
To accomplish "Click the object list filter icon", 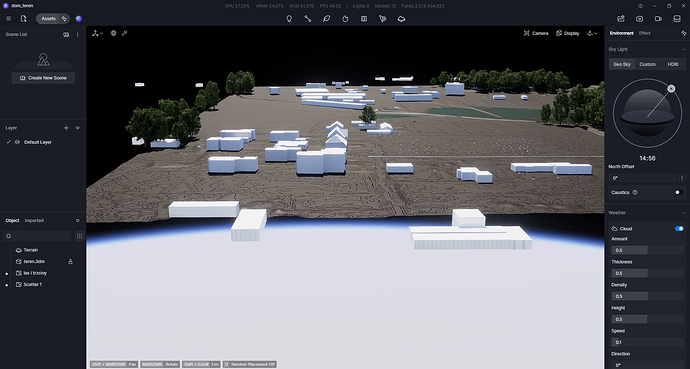I will coord(79,236).
